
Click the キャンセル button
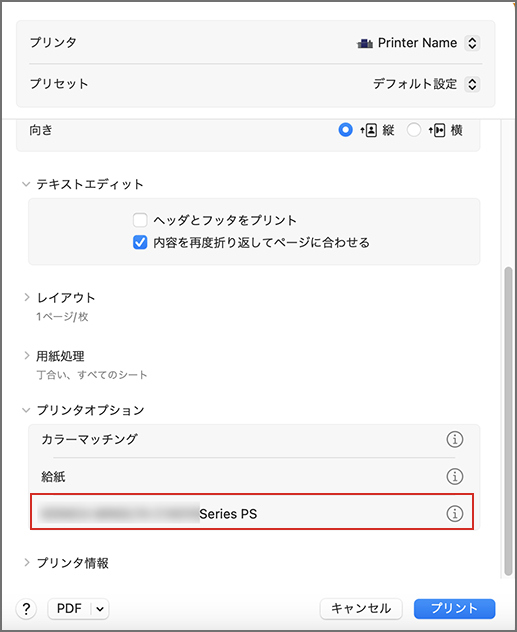(x=361, y=609)
